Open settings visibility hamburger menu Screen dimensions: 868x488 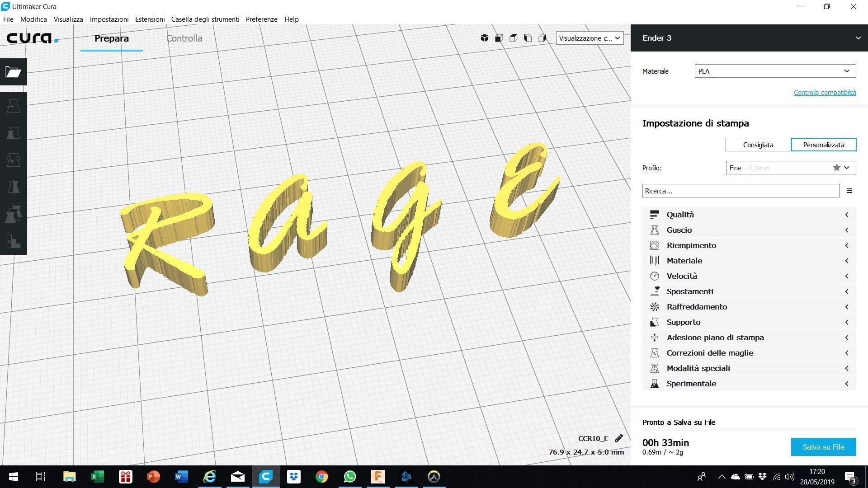point(849,191)
